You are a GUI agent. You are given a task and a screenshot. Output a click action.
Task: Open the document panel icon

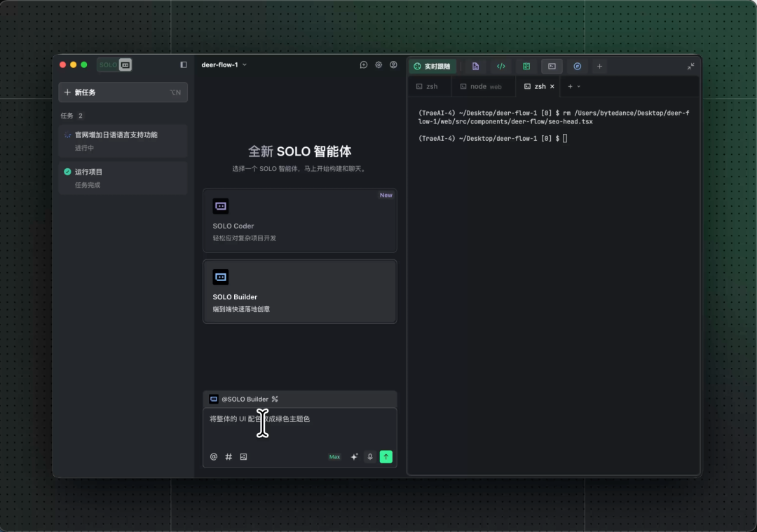pyautogui.click(x=475, y=66)
